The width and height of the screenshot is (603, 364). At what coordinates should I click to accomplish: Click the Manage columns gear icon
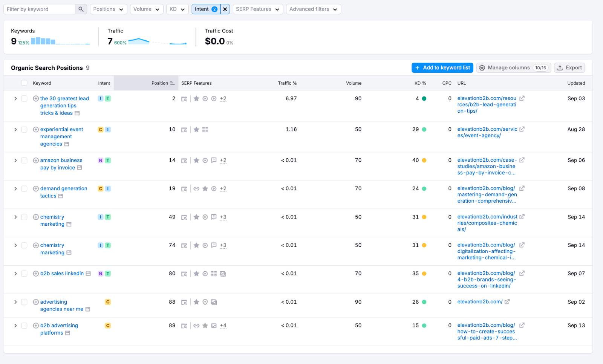(x=482, y=68)
